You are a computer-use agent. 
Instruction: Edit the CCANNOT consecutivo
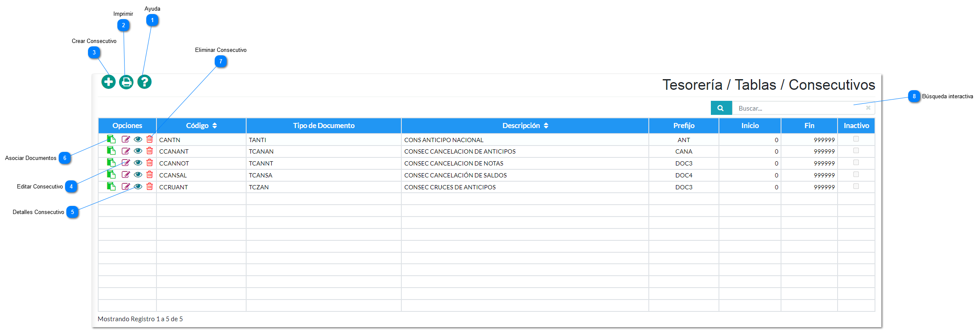pos(126,163)
